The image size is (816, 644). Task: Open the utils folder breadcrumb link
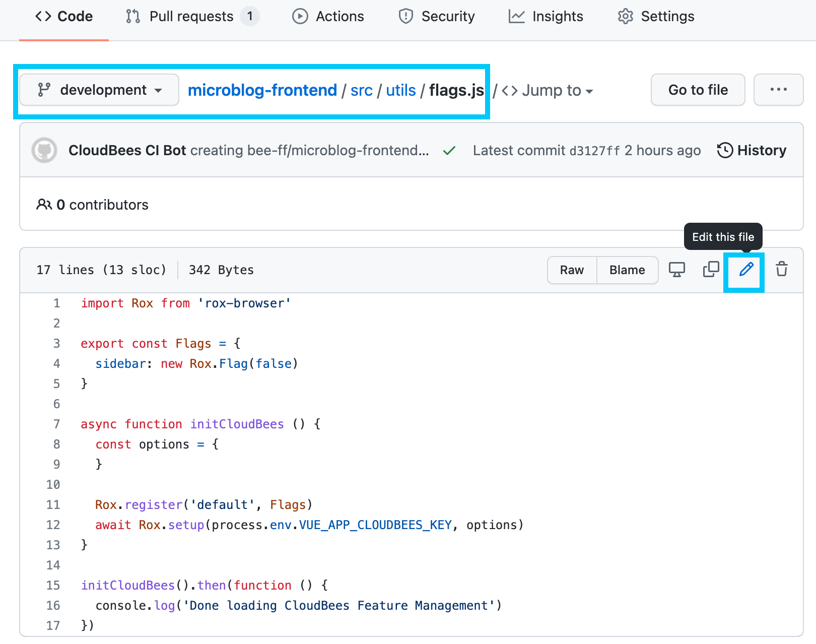(x=400, y=90)
